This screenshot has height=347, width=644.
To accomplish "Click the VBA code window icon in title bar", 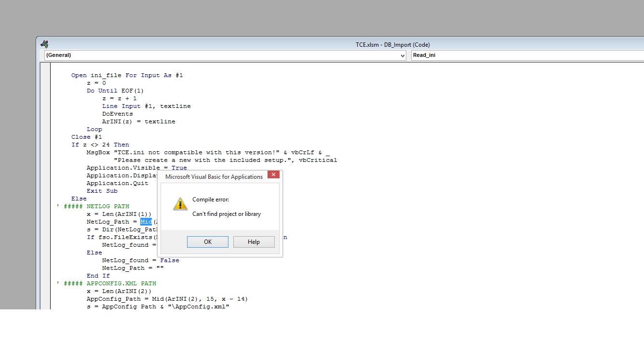I will click(x=44, y=44).
